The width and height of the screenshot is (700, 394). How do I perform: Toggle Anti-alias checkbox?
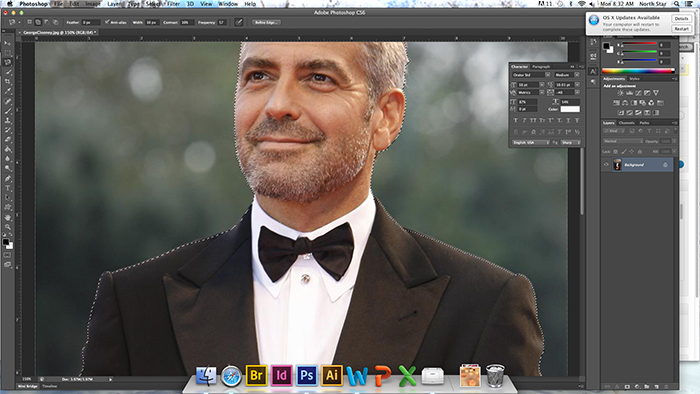tap(107, 21)
